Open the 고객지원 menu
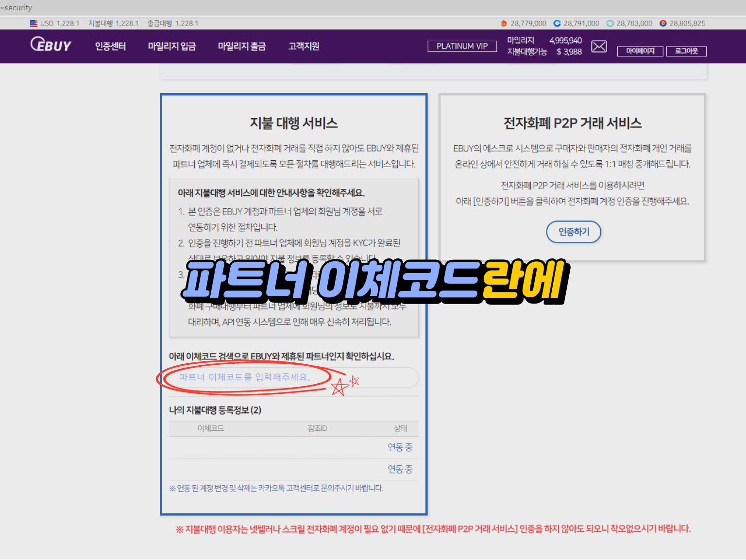Viewport: 746px width, 560px height. pos(304,46)
